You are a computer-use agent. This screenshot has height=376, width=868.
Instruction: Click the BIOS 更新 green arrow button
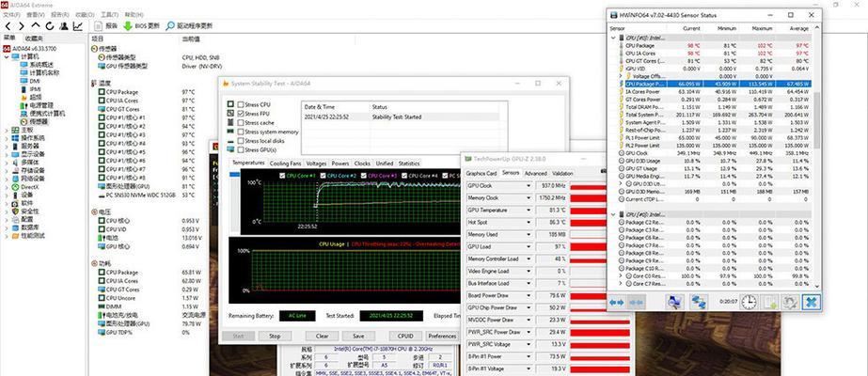point(141,26)
